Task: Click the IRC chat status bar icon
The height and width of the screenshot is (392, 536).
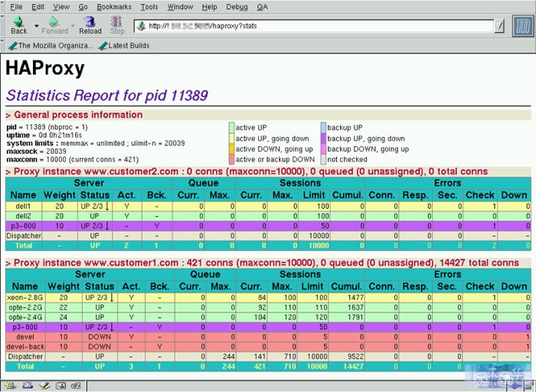Action: pyautogui.click(x=77, y=386)
